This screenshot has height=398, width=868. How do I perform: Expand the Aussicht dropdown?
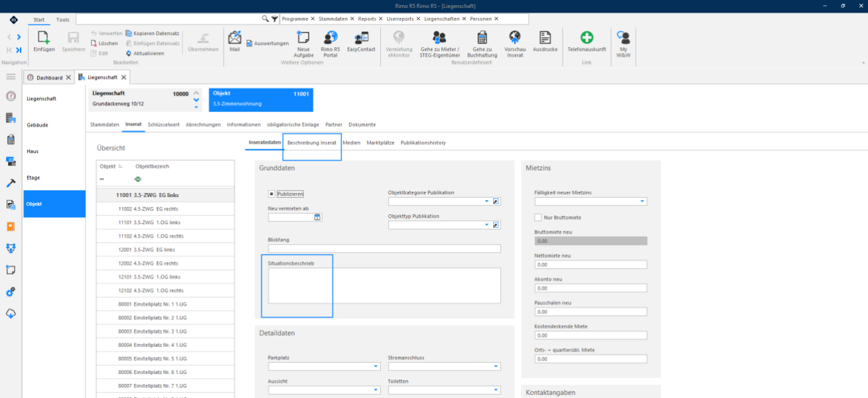point(377,390)
